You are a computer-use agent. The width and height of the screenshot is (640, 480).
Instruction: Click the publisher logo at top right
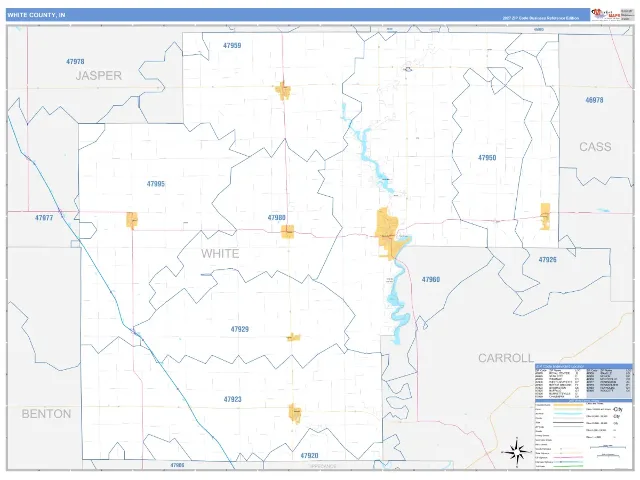[x=606, y=14]
